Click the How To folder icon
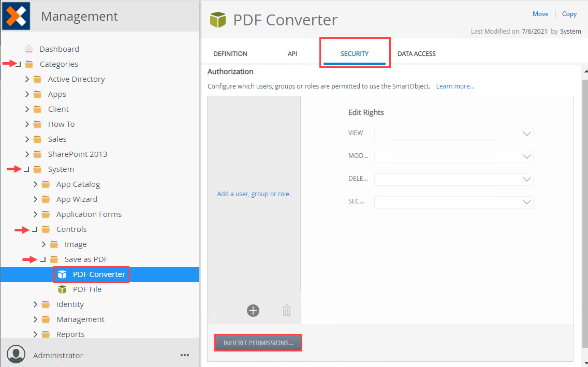This screenshot has height=367, width=588. pos(37,124)
